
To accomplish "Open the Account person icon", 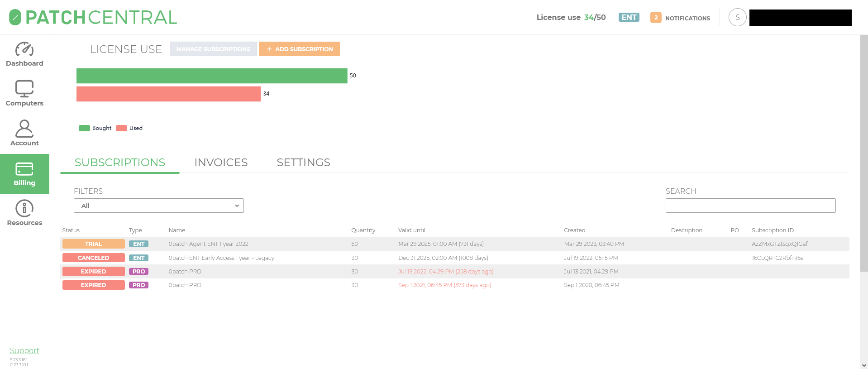I will tap(24, 129).
